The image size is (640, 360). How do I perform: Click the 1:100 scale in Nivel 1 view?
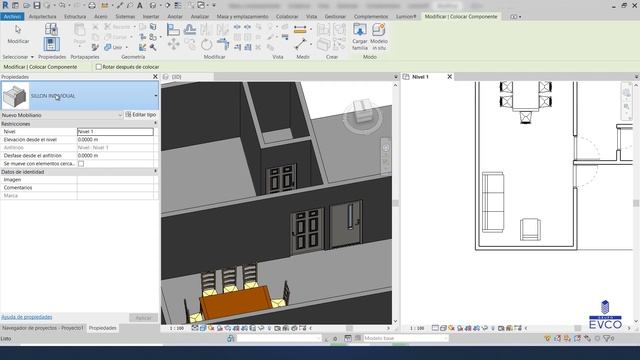(x=417, y=328)
